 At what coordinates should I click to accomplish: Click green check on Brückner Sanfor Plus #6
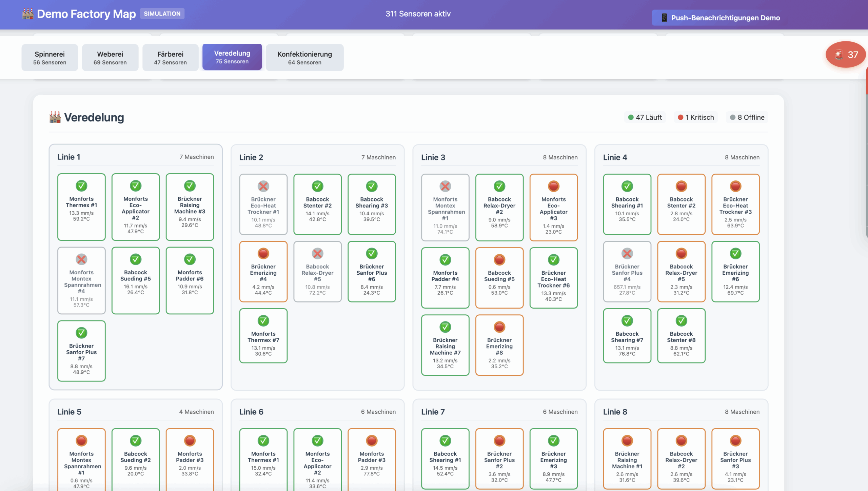[372, 253]
